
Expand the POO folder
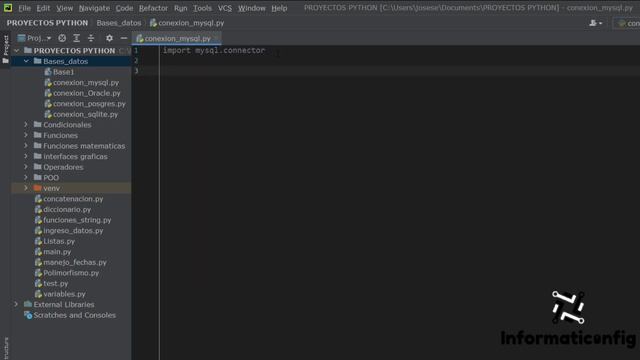pos(26,178)
